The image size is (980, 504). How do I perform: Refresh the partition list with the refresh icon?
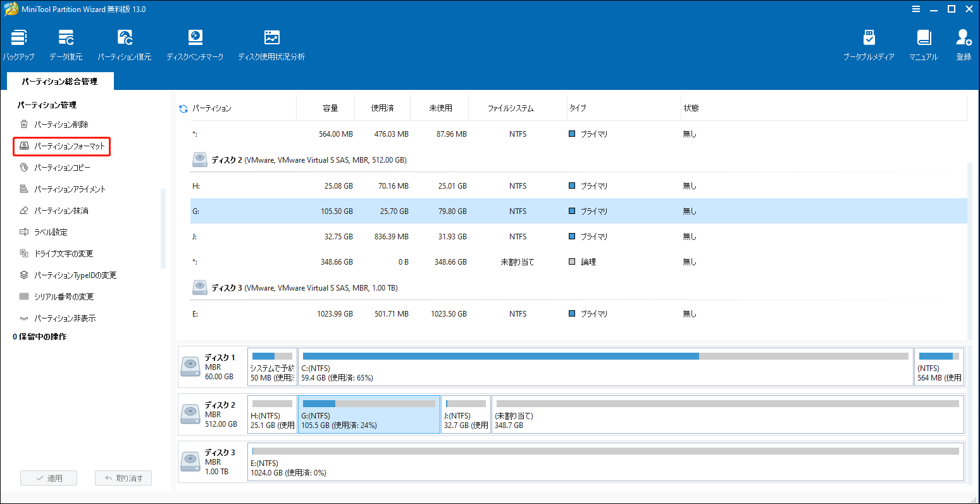coord(183,109)
